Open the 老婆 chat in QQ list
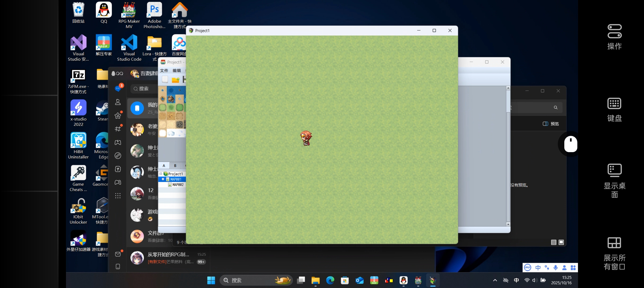The width and height of the screenshot is (644, 288). pyautogui.click(x=143, y=130)
